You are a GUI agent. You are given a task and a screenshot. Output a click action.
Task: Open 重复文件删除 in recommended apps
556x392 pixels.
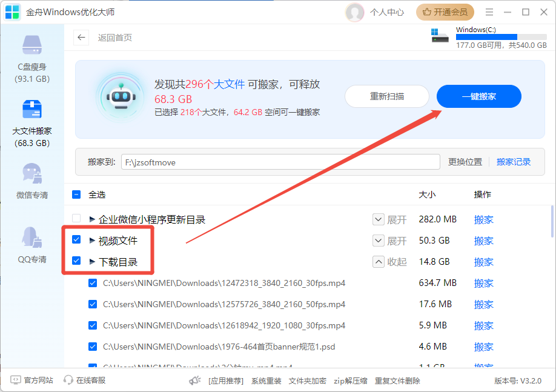tap(397, 381)
